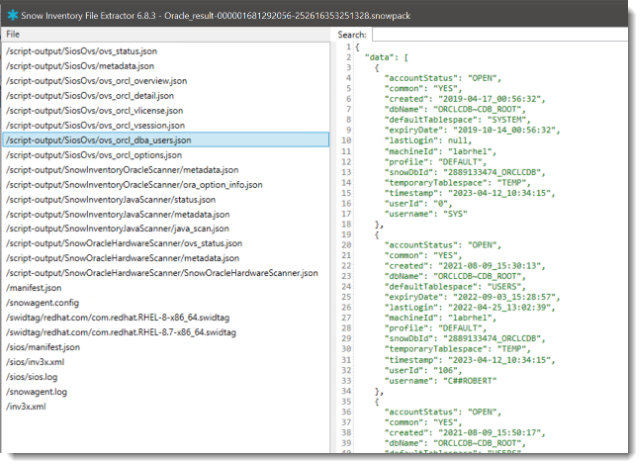The image size is (643, 468).
Task: Click the "data": [ line
Action: (x=387, y=57)
